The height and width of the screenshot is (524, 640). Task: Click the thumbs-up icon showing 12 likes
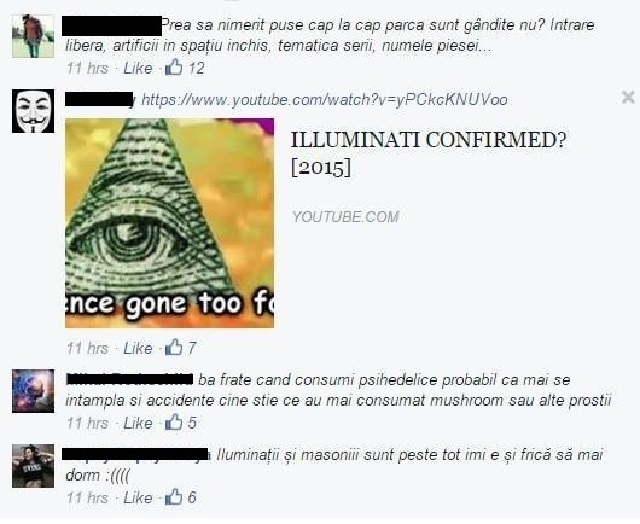click(173, 67)
